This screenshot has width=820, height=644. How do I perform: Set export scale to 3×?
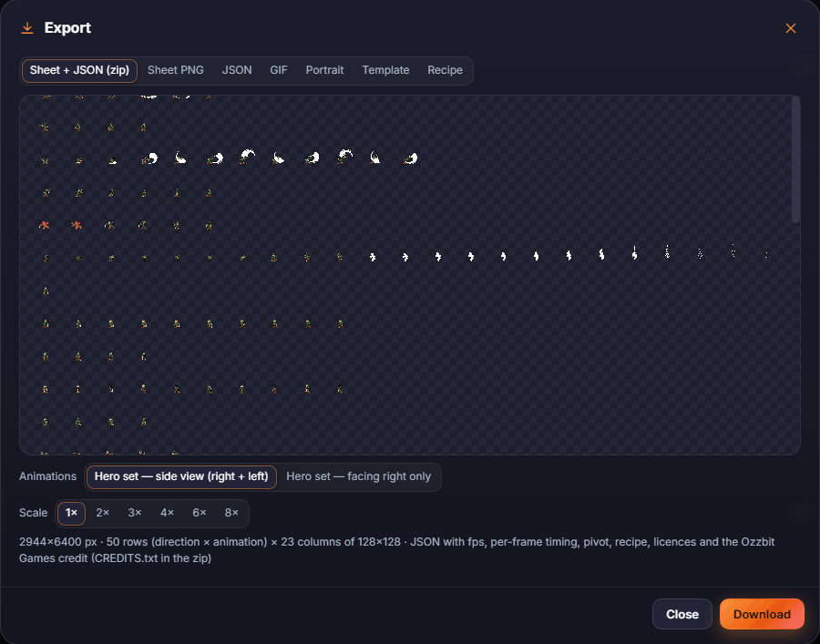tap(135, 514)
